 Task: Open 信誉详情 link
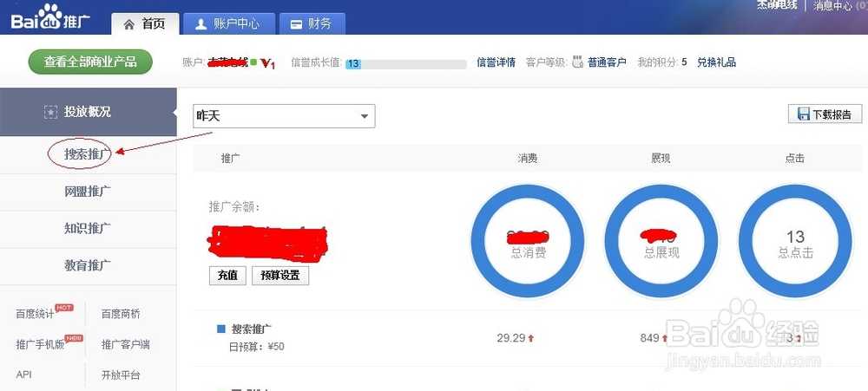coord(496,62)
